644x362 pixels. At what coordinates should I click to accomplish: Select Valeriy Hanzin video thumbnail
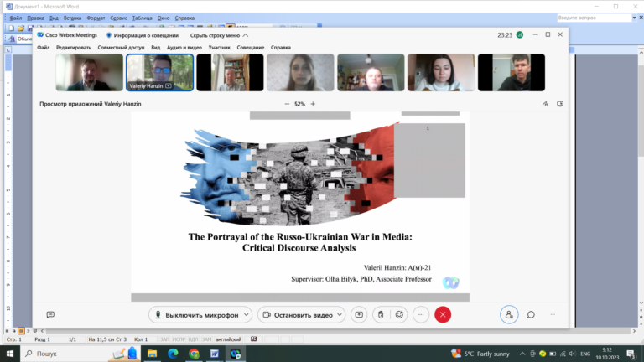click(x=160, y=72)
